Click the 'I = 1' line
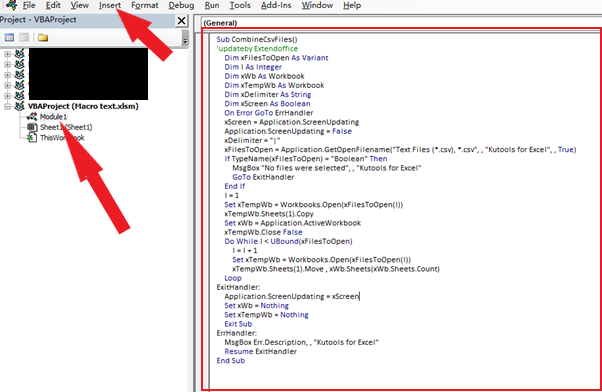602x392 pixels. coord(232,196)
